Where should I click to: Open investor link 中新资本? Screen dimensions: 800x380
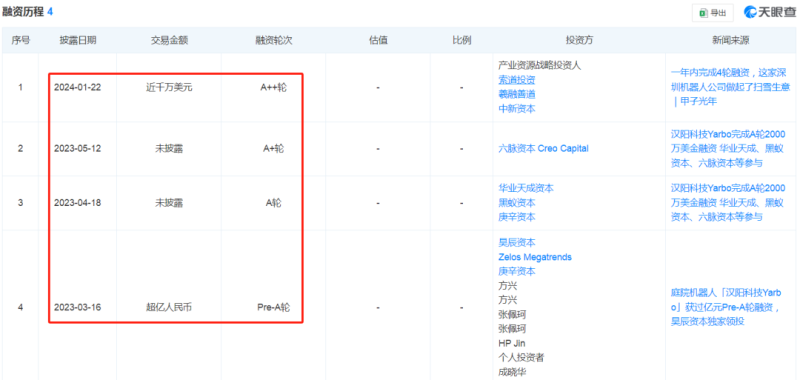(x=516, y=108)
